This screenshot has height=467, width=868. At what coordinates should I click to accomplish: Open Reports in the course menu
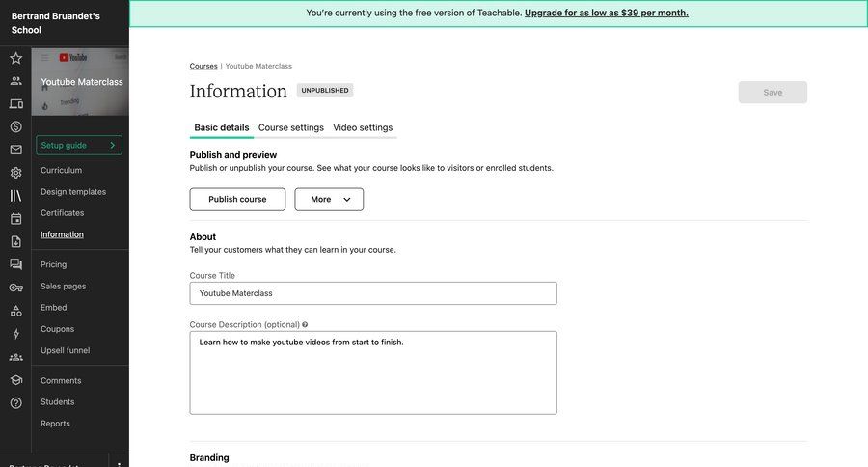(x=55, y=424)
